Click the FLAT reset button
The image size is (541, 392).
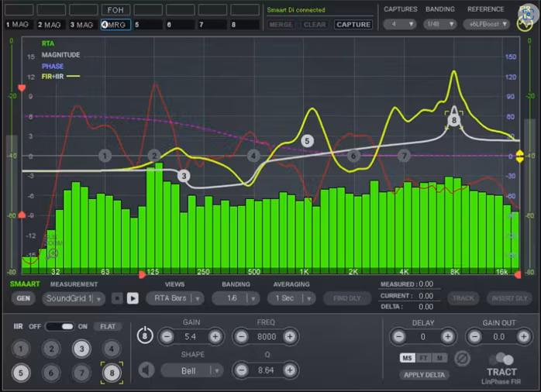tap(108, 326)
